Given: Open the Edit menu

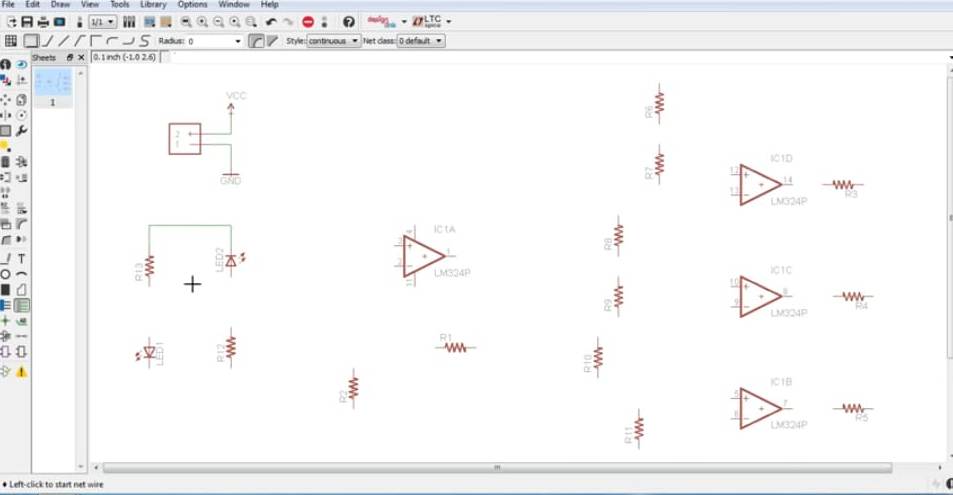Looking at the screenshot, I should (33, 4).
